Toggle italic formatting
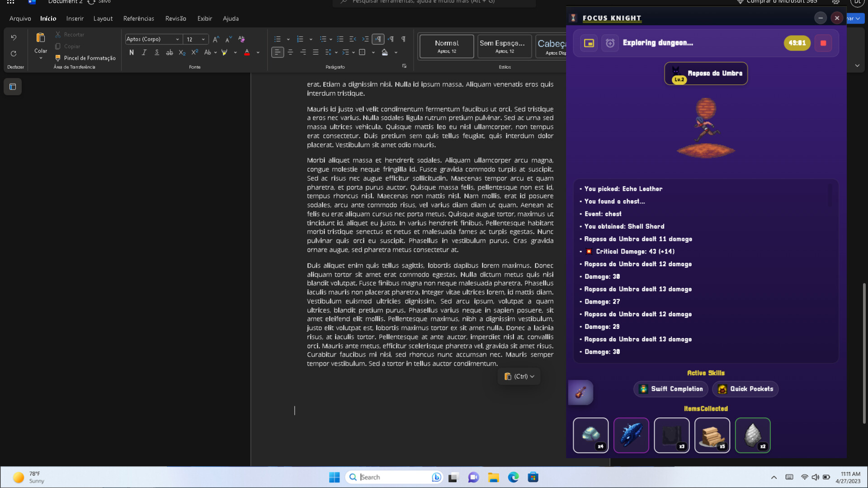 (144, 52)
